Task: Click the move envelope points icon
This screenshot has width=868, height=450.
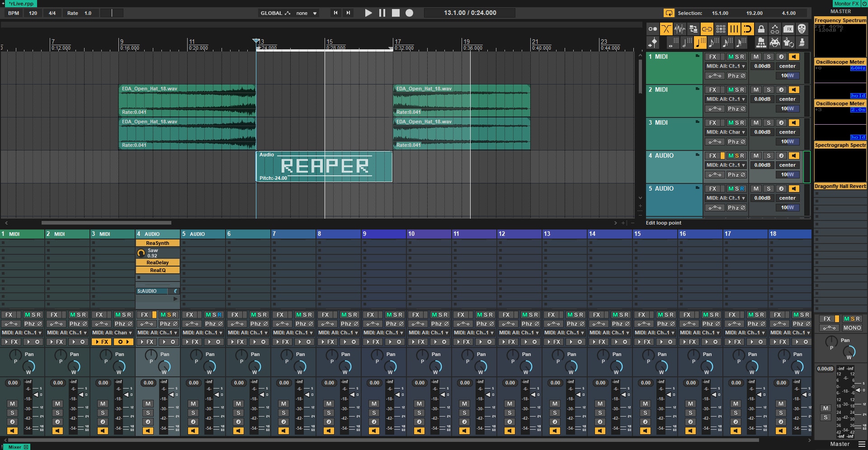Action: click(x=653, y=42)
